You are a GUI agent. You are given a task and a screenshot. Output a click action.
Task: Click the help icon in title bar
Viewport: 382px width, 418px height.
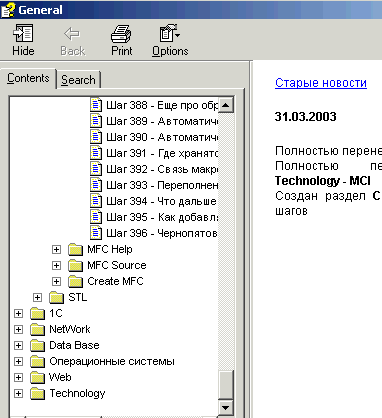(8, 10)
